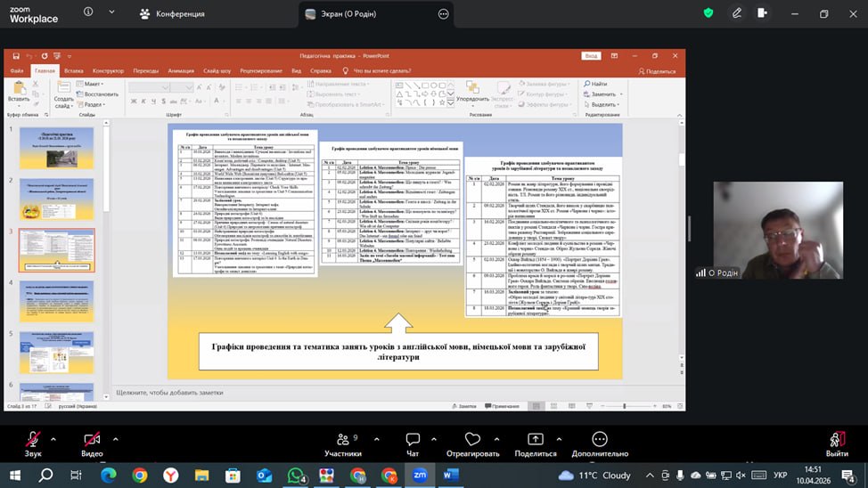The image size is (868, 488).
Task: Unmute the microphone with the Звук button
Action: 33,440
